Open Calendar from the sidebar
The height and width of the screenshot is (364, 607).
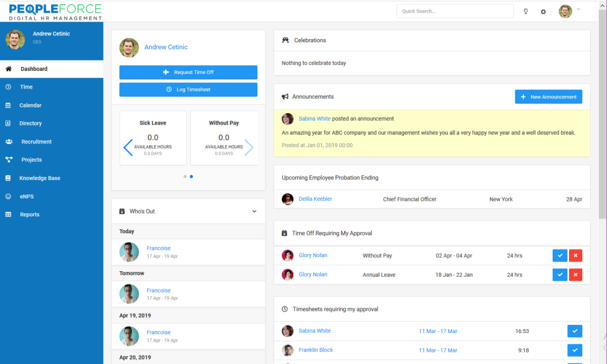51,105
